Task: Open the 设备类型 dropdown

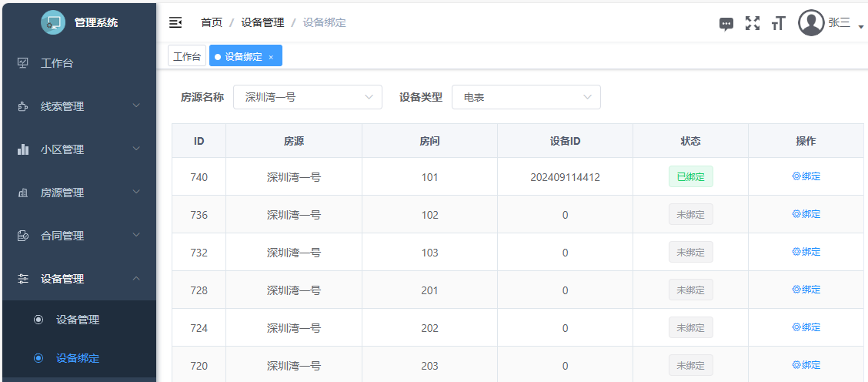Action: coord(526,97)
